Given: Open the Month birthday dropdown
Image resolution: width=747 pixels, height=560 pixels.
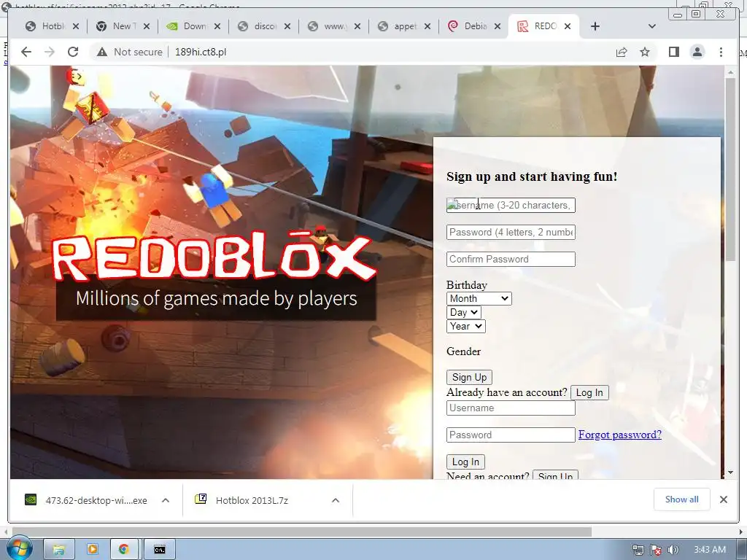Looking at the screenshot, I should coord(479,298).
